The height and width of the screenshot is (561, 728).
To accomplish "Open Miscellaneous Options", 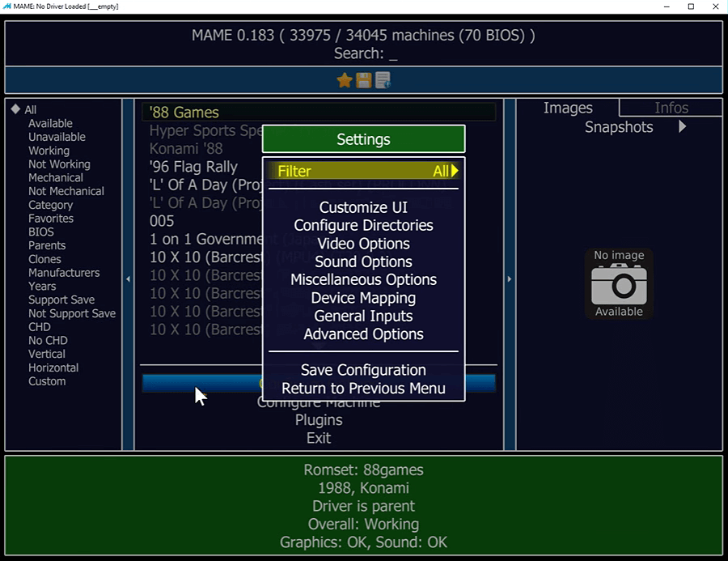I will click(x=363, y=280).
